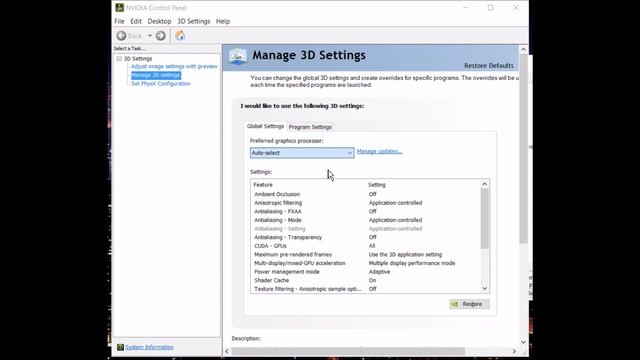640x360 pixels.
Task: Select Manage 3D settings tree item
Action: click(156, 75)
